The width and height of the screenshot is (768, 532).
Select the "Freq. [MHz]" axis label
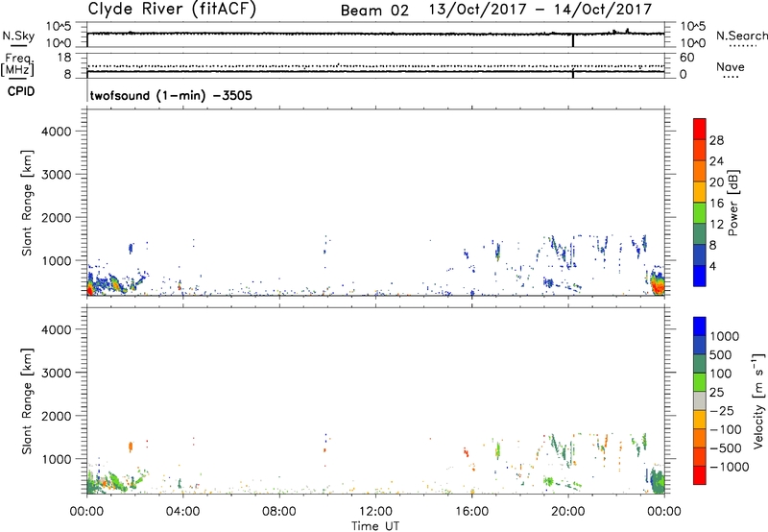[18, 64]
